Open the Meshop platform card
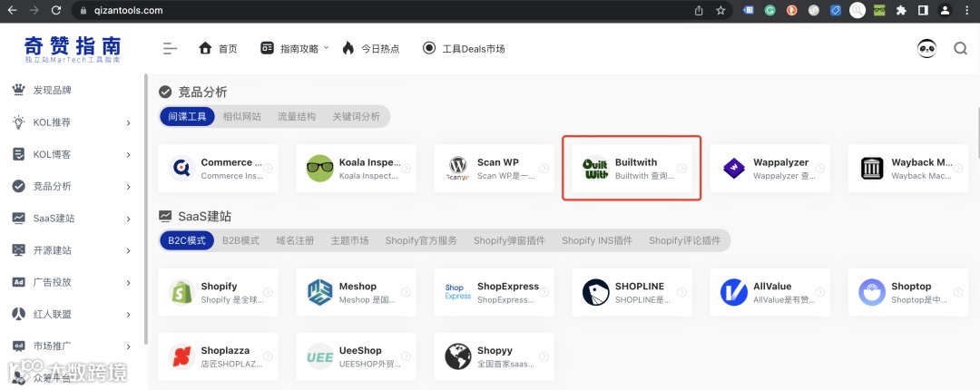This screenshot has width=980, height=390. [x=357, y=292]
